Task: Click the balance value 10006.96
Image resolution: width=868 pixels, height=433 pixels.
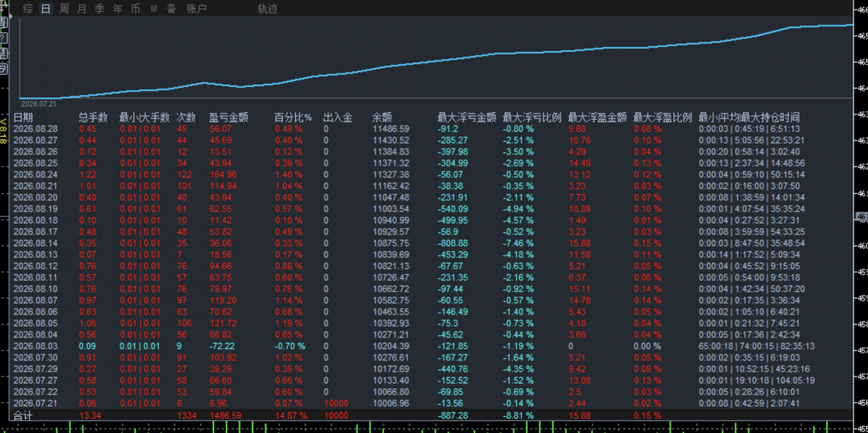Action: pos(391,403)
